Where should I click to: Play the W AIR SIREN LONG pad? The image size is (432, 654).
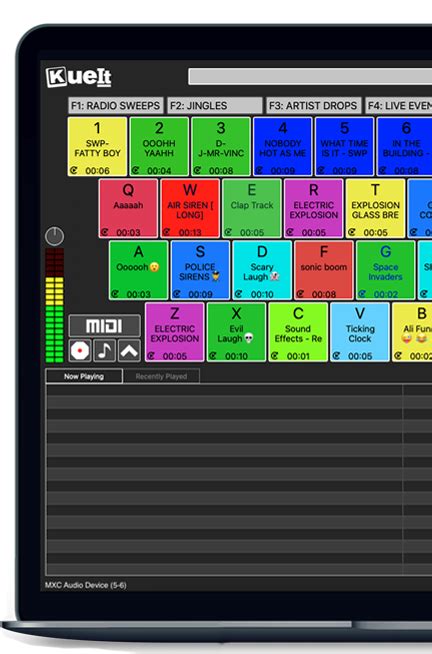point(190,208)
